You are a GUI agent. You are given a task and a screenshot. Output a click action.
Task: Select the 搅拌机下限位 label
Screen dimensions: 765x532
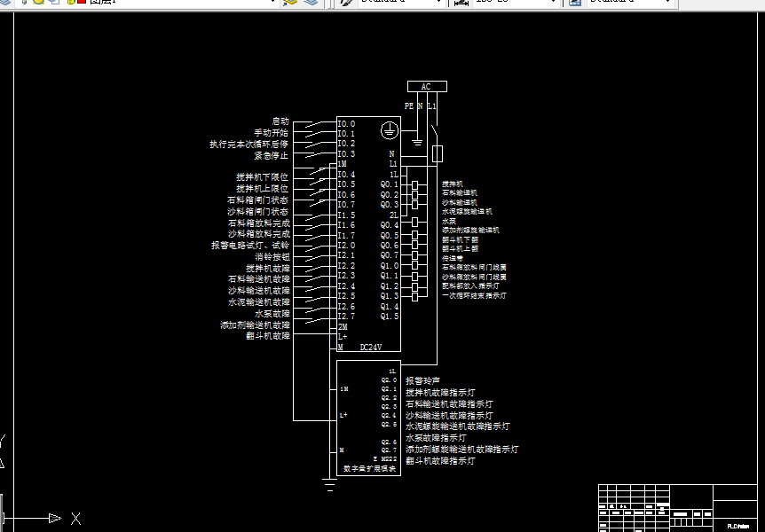pos(262,177)
